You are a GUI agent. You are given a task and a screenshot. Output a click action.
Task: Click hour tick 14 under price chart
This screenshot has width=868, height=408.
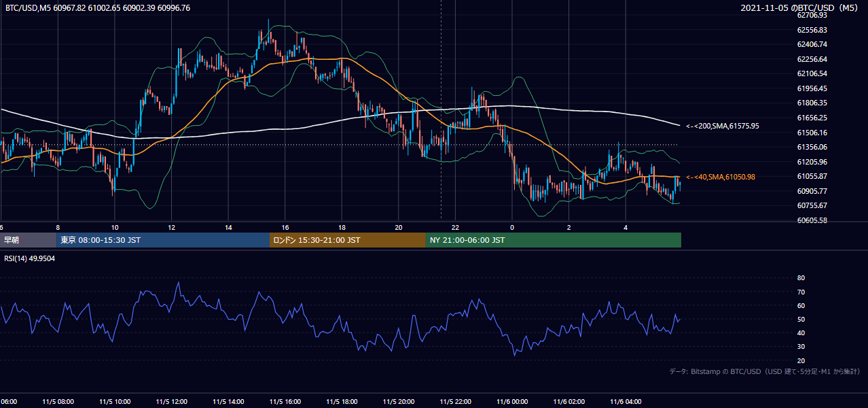228,227
